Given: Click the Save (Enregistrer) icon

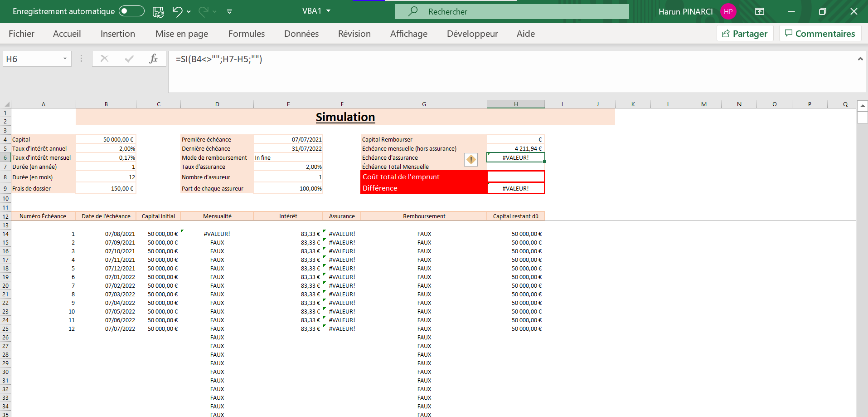Looking at the screenshot, I should [158, 12].
